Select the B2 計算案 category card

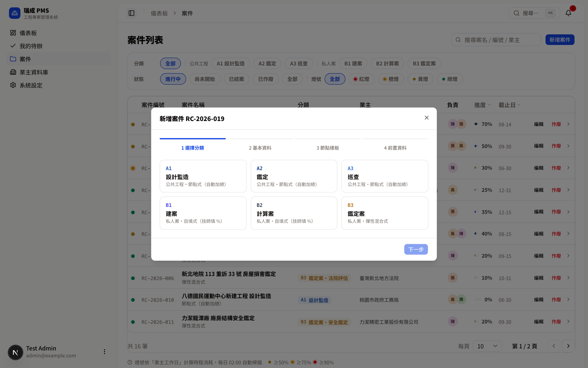tap(294, 213)
